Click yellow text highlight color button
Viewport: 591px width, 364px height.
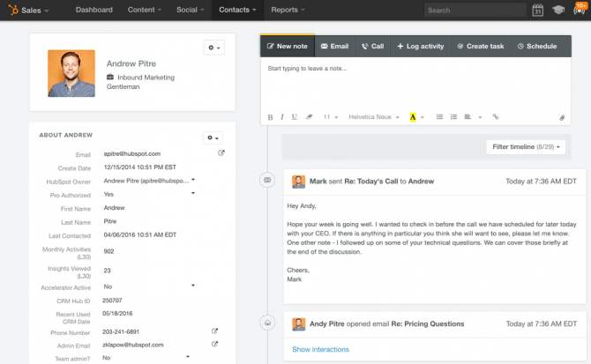pos(413,117)
